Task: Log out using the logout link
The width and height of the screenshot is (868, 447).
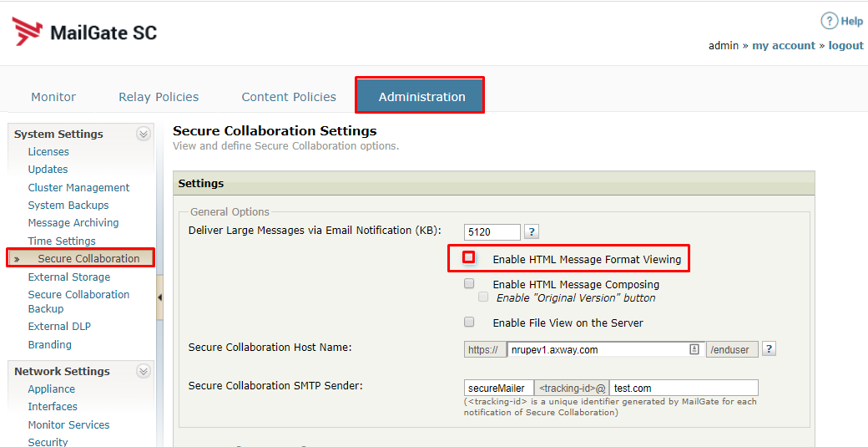Action: click(x=845, y=46)
